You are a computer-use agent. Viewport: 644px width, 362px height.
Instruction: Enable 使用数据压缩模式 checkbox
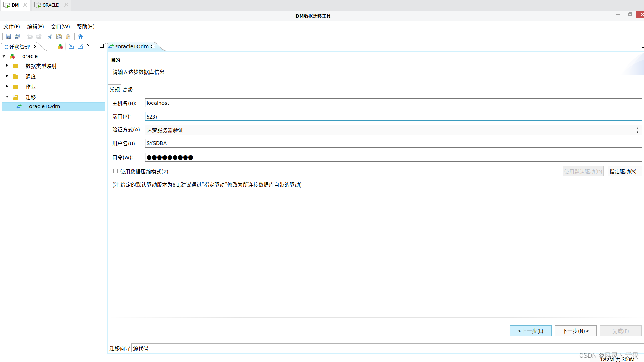[x=116, y=171]
